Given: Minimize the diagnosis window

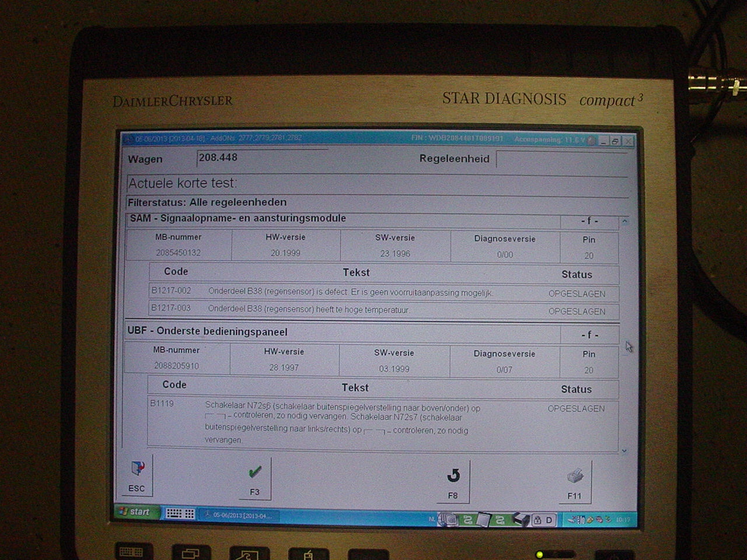Looking at the screenshot, I should tap(603, 141).
